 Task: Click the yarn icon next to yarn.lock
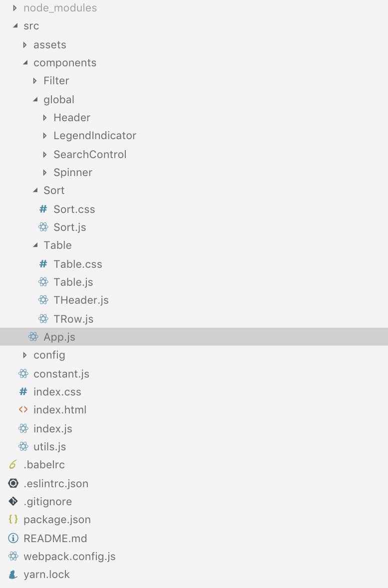(x=12, y=574)
